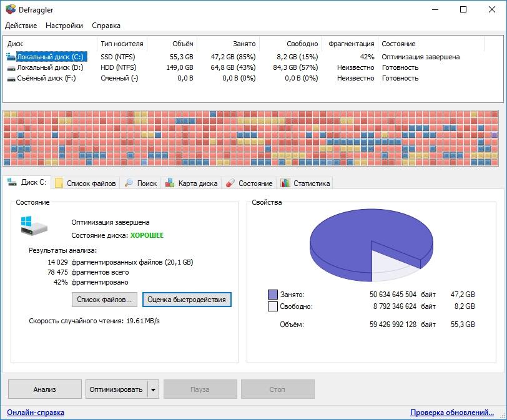Viewport: 507px width, 420px height.
Task: Click the drive icon for Локальный диск (C:)
Action: click(x=11, y=57)
